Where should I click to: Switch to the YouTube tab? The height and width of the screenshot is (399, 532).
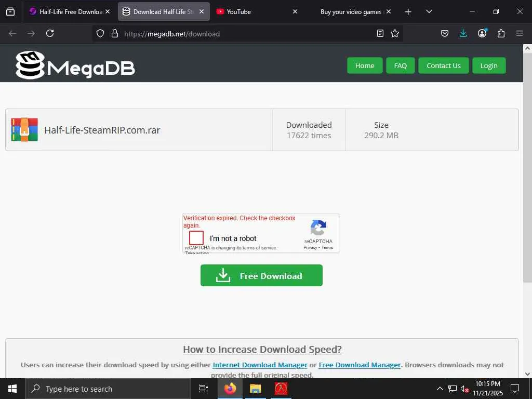(257, 11)
